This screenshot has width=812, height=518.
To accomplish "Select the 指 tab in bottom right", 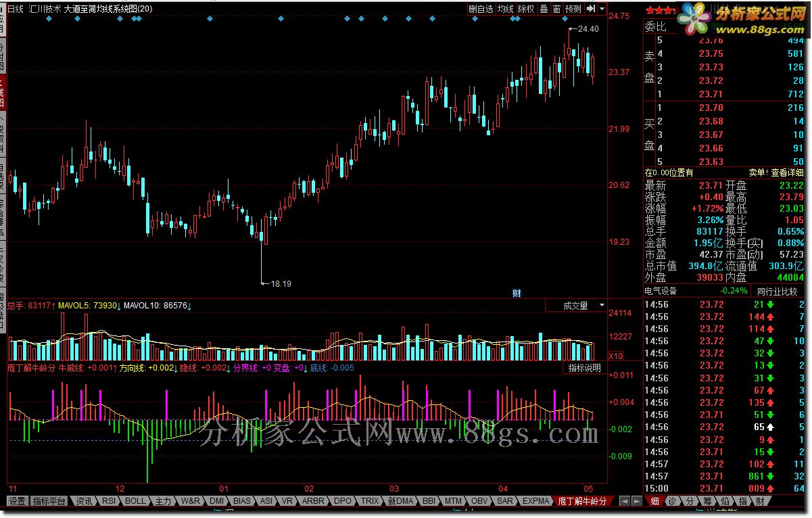I will click(x=742, y=501).
